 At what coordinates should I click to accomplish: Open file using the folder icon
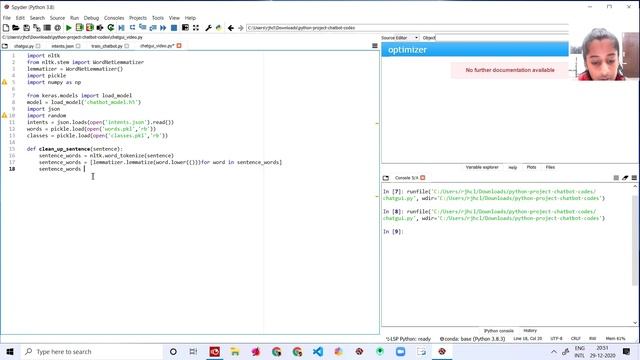point(16,28)
